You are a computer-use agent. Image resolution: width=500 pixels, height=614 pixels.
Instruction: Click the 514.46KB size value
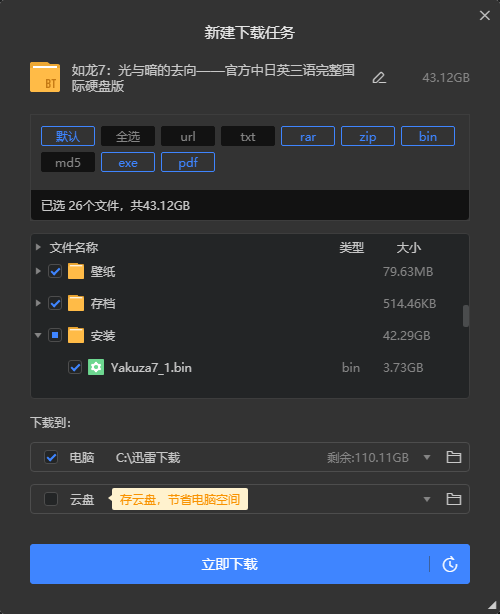click(x=410, y=303)
